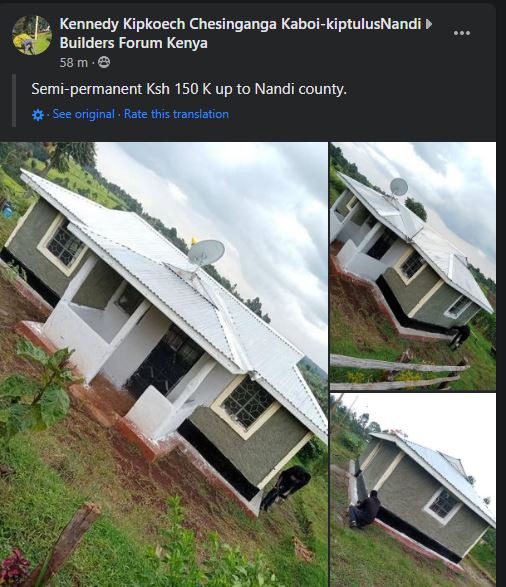Select Rate this translation
The height and width of the screenshot is (587, 506).
(x=176, y=114)
